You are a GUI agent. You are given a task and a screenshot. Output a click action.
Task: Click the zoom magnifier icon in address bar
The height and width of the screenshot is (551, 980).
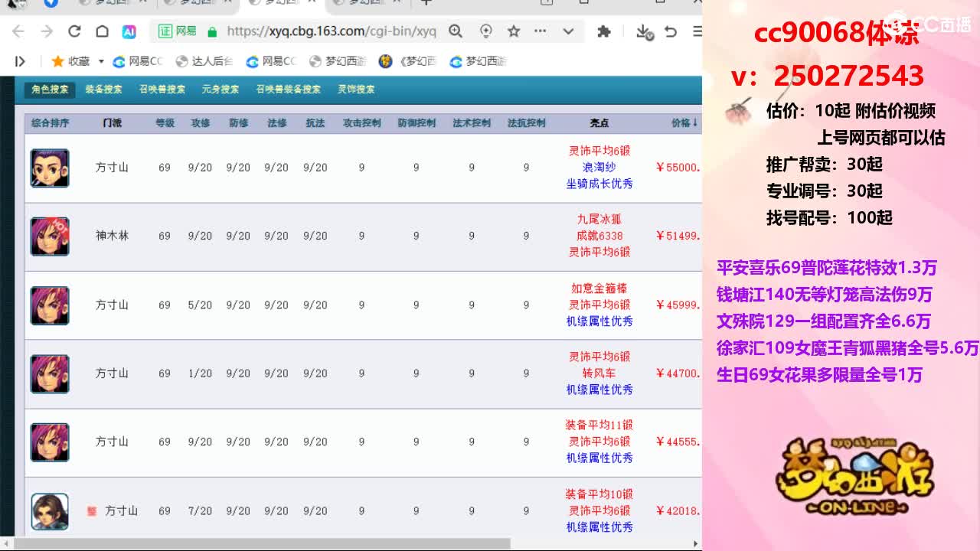(x=456, y=31)
